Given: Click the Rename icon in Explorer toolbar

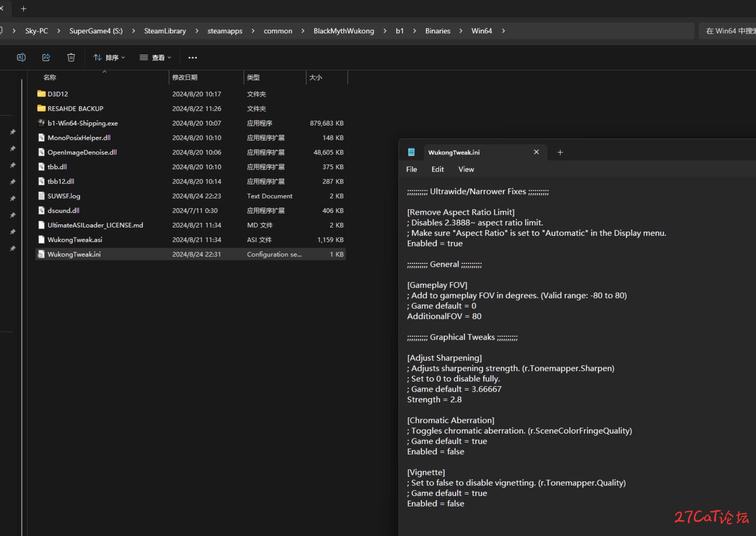Looking at the screenshot, I should pos(21,57).
